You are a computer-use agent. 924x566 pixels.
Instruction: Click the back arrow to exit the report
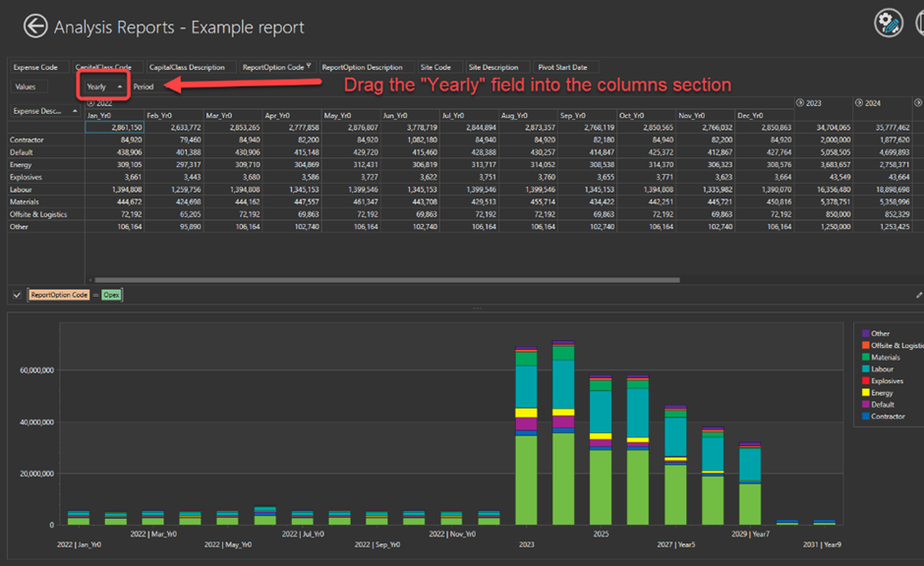(35, 27)
